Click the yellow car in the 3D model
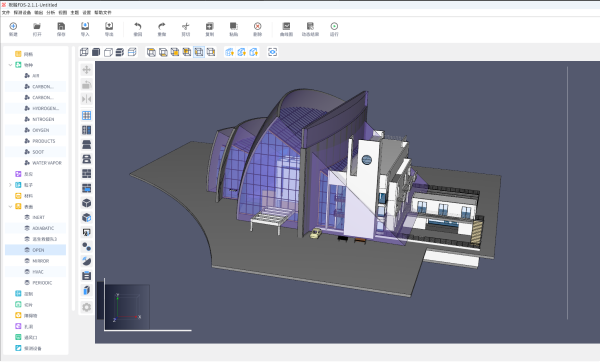This screenshot has width=600, height=362. coord(316,233)
